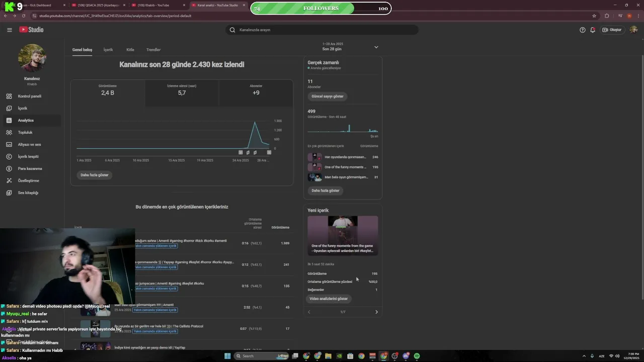Select the Kitle analytics tab

(x=130, y=50)
